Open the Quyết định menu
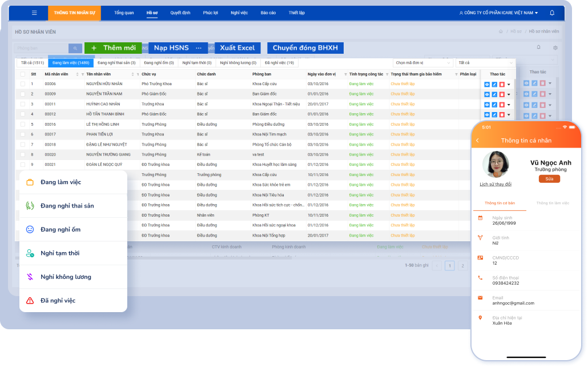 (x=180, y=13)
